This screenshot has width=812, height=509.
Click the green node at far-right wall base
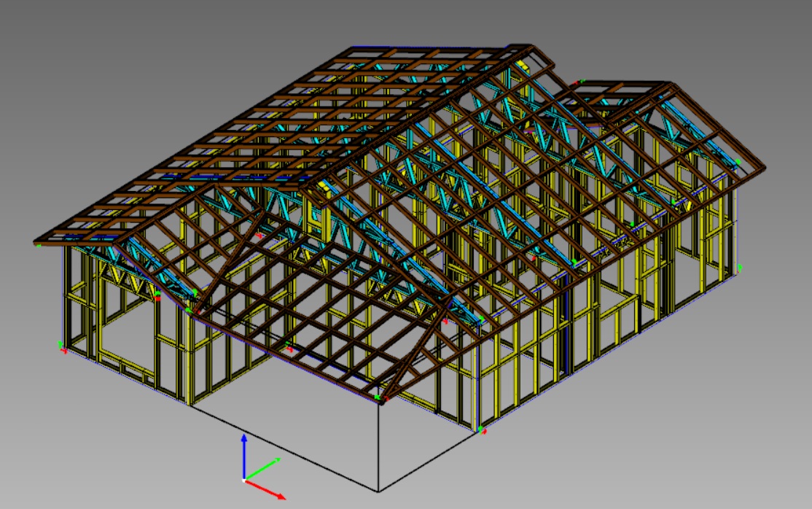click(x=741, y=267)
